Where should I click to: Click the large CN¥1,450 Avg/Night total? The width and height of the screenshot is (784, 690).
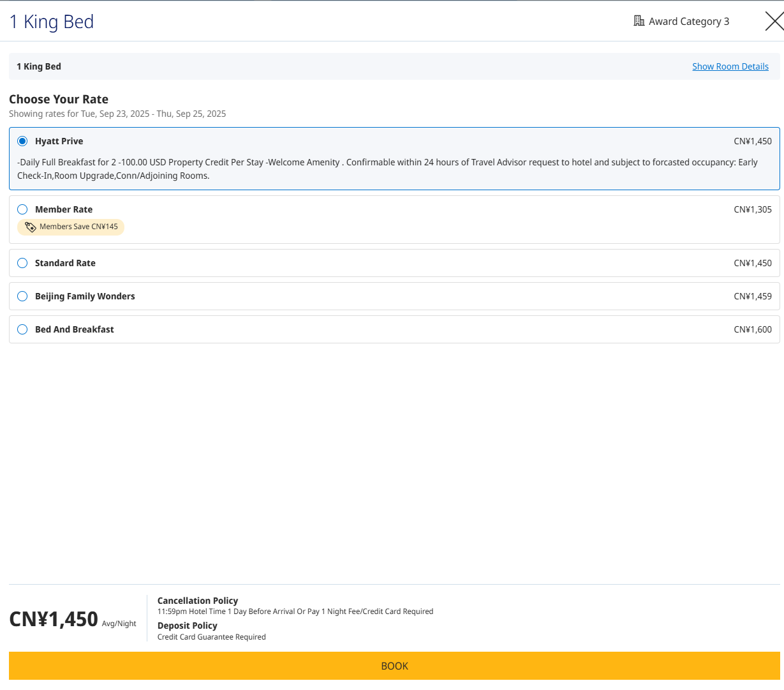pyautogui.click(x=73, y=619)
